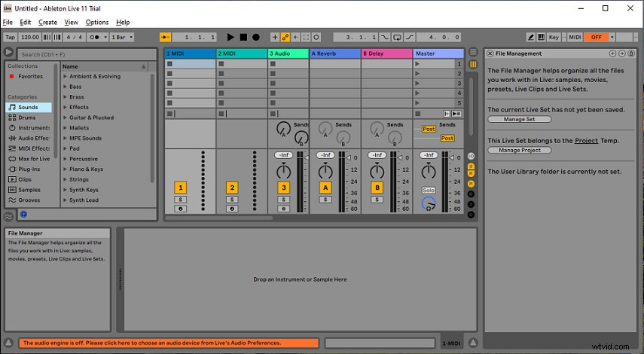Open the Create menu

[x=47, y=22]
